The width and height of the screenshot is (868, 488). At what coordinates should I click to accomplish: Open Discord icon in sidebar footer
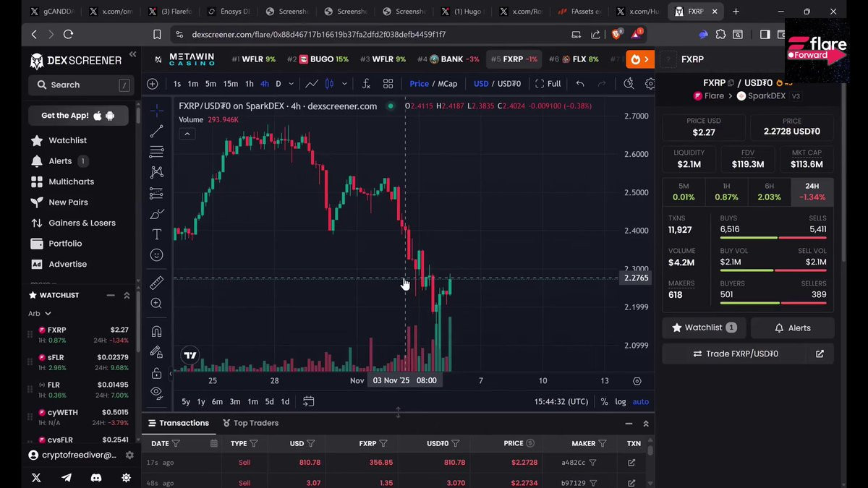point(96,477)
